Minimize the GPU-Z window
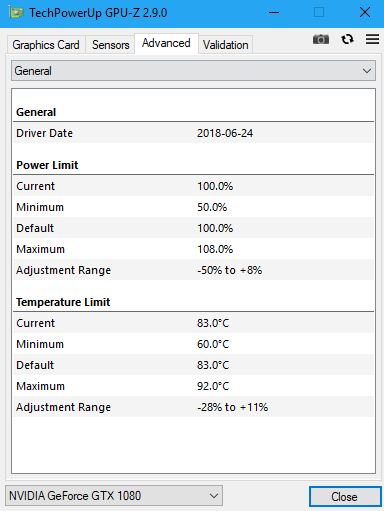384x511 pixels. click(x=274, y=13)
